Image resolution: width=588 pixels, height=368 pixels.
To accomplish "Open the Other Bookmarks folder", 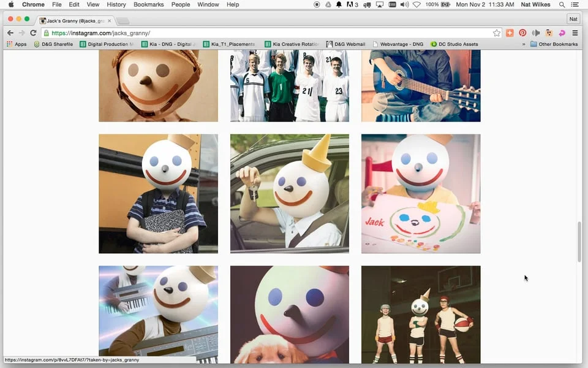I will tap(554, 44).
